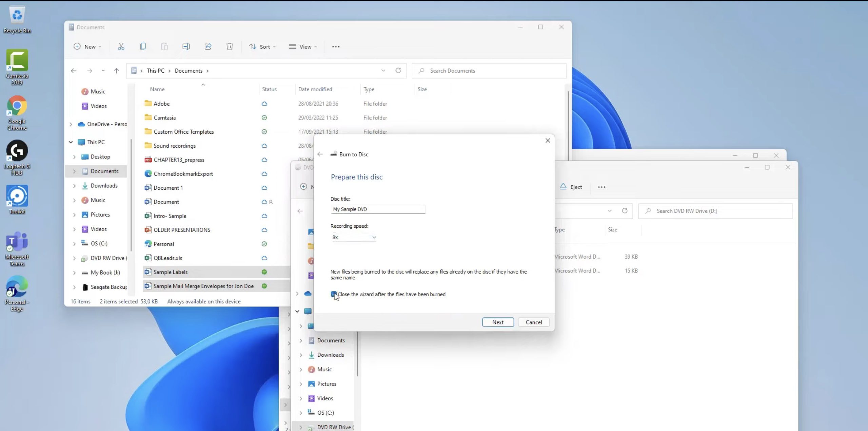
Task: Open the Sort dropdown menu
Action: [x=262, y=46]
